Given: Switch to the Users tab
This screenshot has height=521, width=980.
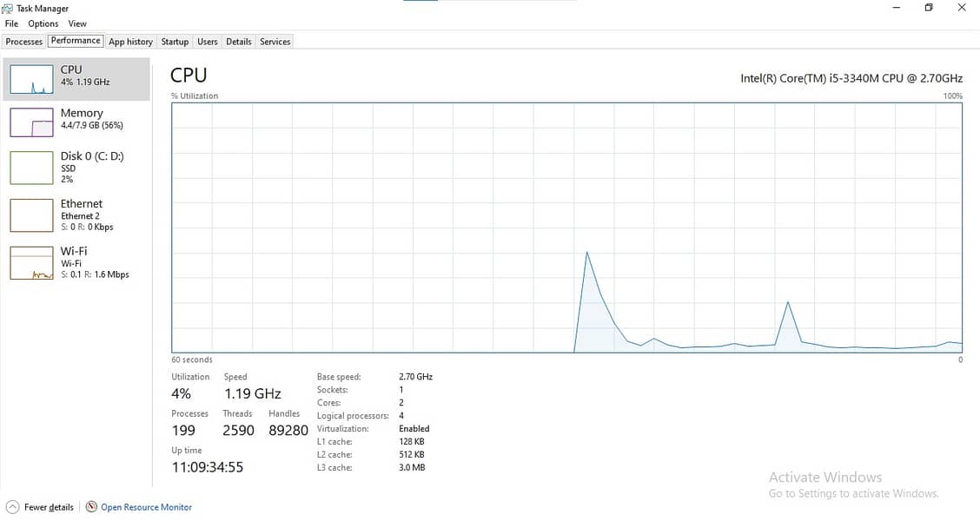Looking at the screenshot, I should click(208, 41).
